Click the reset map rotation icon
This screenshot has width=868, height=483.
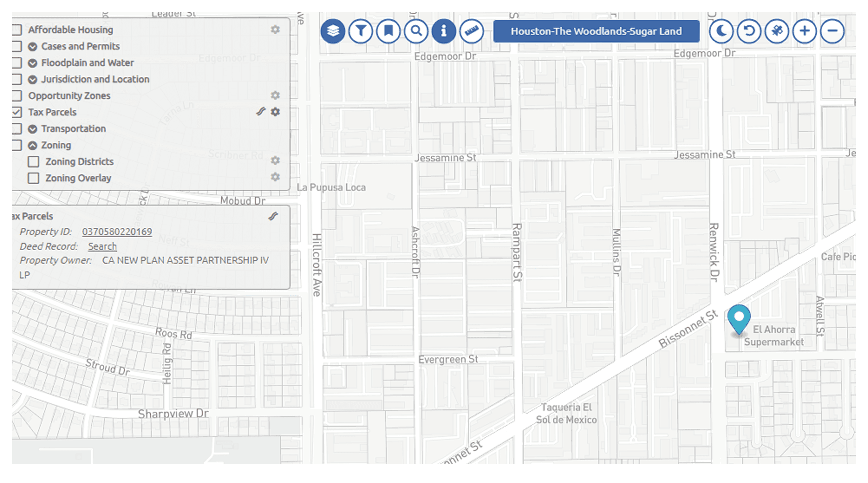coord(749,31)
